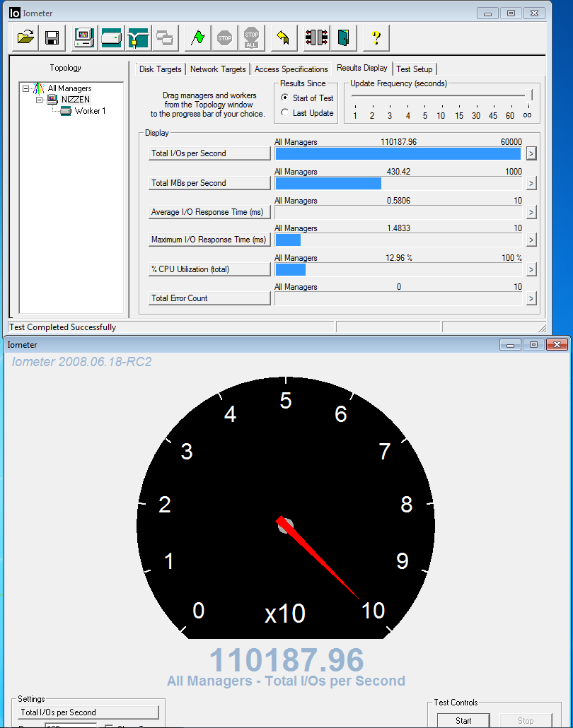This screenshot has width=573, height=728.
Task: Open a test configuration file
Action: (25, 37)
